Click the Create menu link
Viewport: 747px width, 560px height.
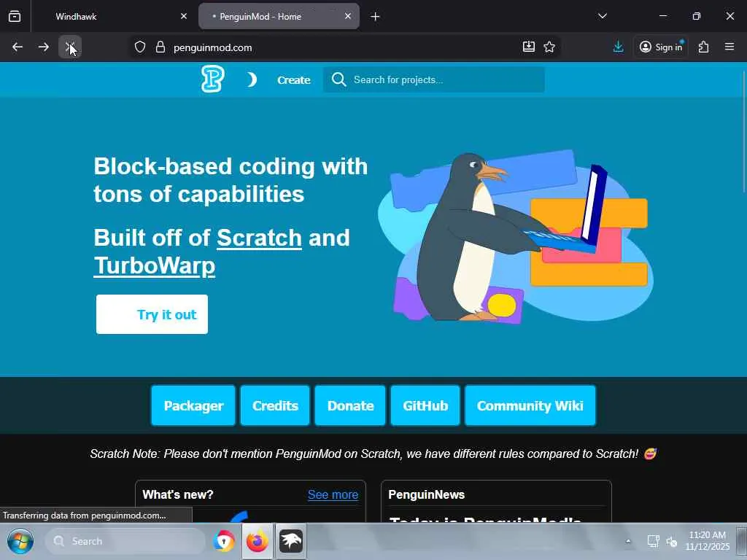coord(293,80)
